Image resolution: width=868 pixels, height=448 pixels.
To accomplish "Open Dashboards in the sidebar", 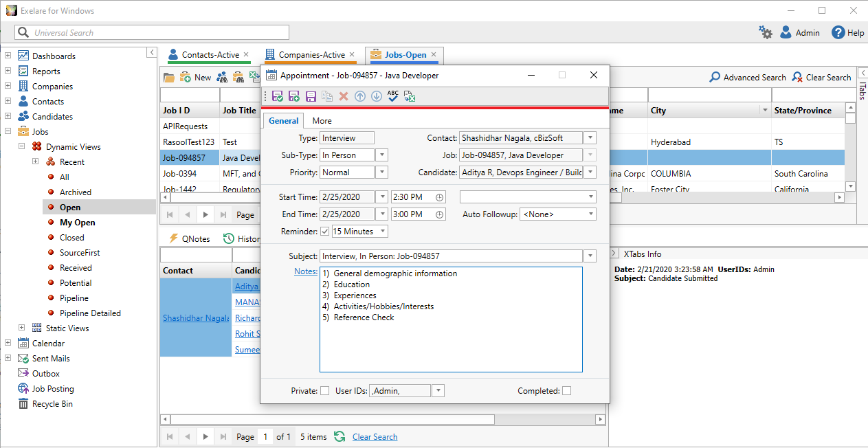I will (54, 56).
